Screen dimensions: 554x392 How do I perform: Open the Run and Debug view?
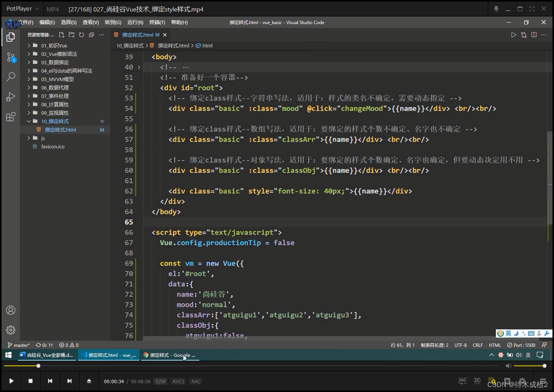(x=11, y=97)
